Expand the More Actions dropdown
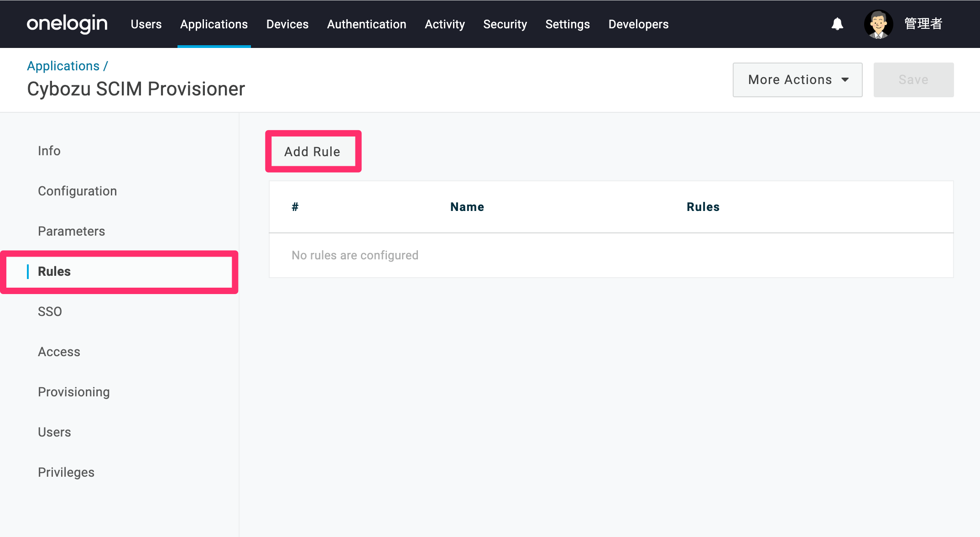 tap(797, 79)
